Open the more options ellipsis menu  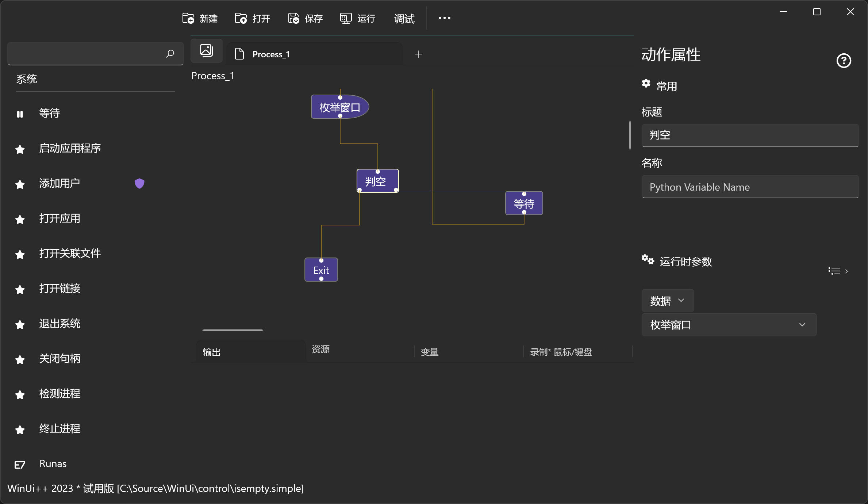point(444,18)
